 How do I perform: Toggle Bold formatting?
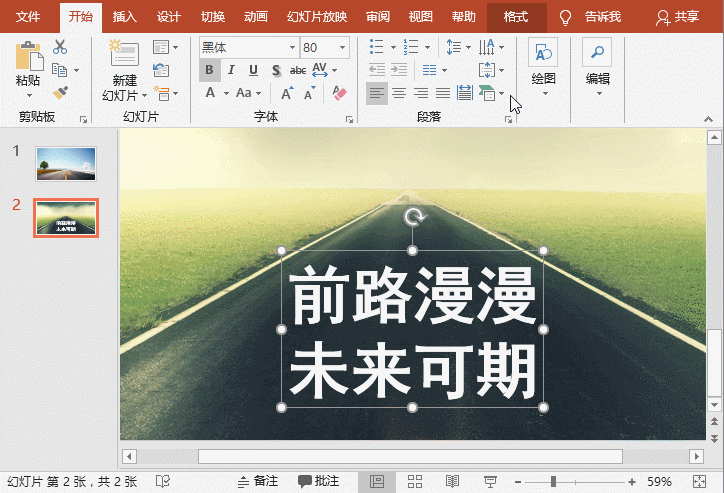click(210, 70)
